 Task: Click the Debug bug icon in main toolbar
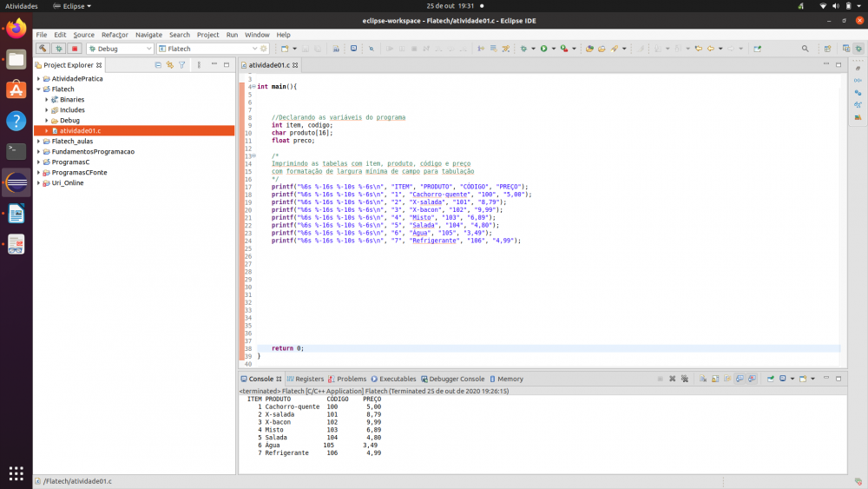pyautogui.click(x=523, y=49)
